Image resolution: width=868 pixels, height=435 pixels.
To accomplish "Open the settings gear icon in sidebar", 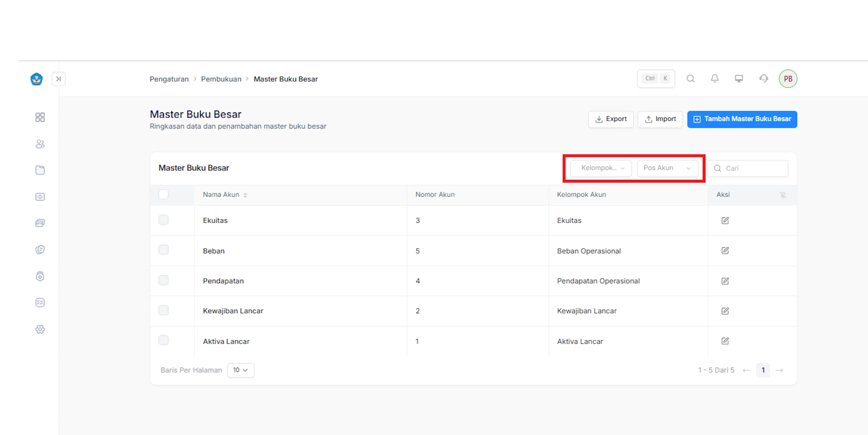I will [x=40, y=329].
